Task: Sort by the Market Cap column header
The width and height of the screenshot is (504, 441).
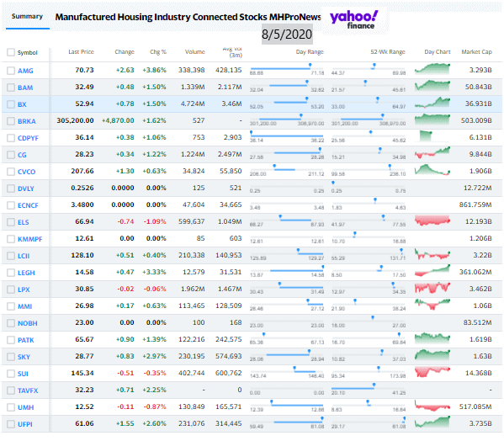Action: click(477, 51)
